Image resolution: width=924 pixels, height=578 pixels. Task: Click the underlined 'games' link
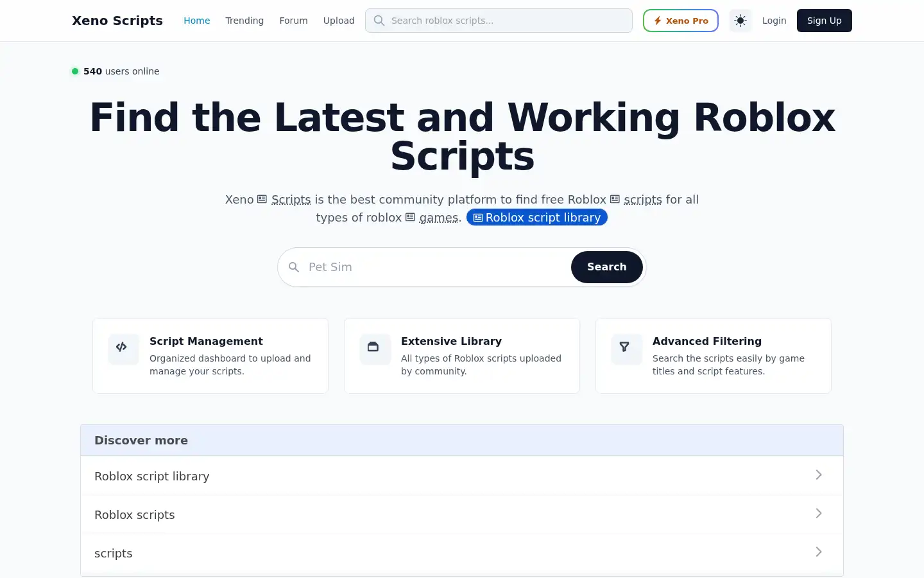point(439,218)
